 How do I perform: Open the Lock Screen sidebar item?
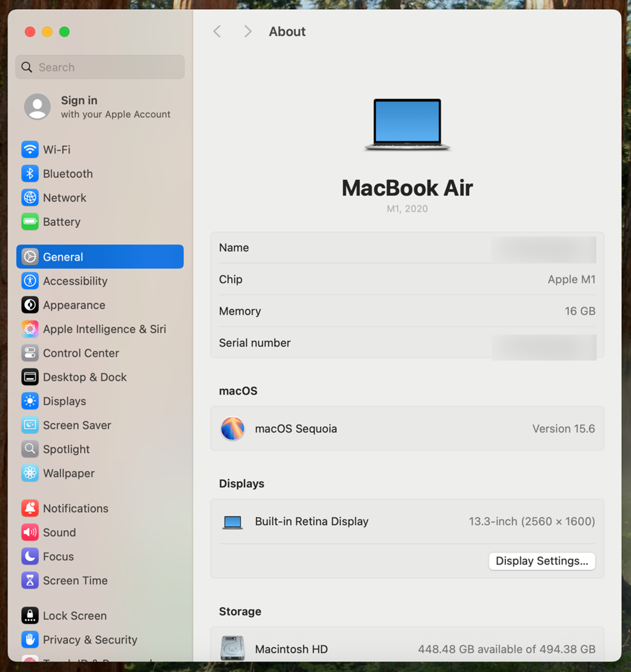click(x=75, y=616)
